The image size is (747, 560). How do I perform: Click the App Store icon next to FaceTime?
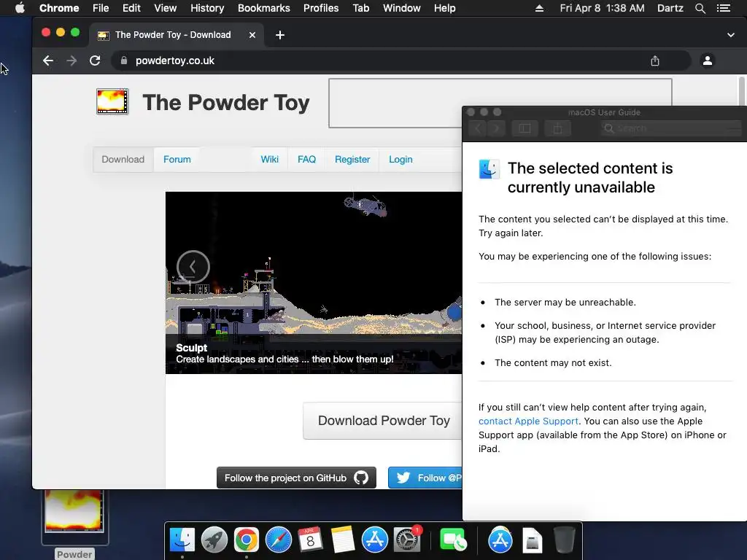coord(500,540)
